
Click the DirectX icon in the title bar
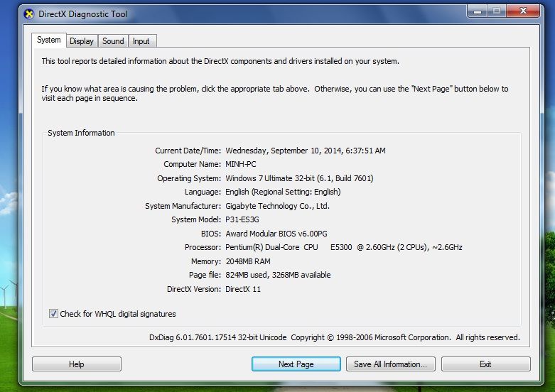[29, 14]
